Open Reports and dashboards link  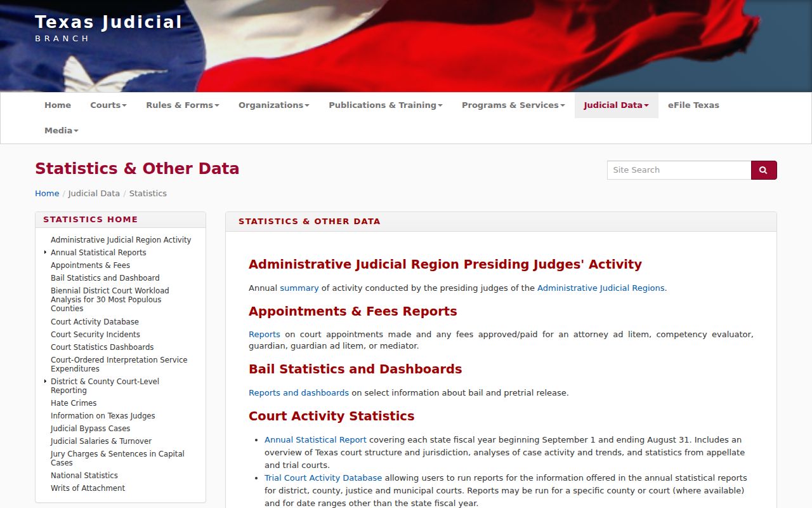(299, 393)
